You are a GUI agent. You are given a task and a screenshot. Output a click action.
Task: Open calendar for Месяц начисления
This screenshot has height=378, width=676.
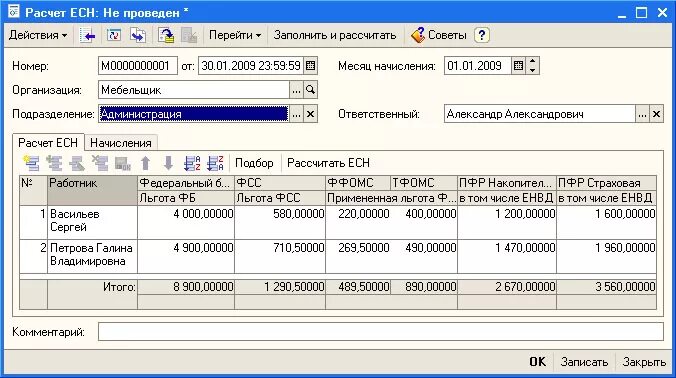(519, 66)
